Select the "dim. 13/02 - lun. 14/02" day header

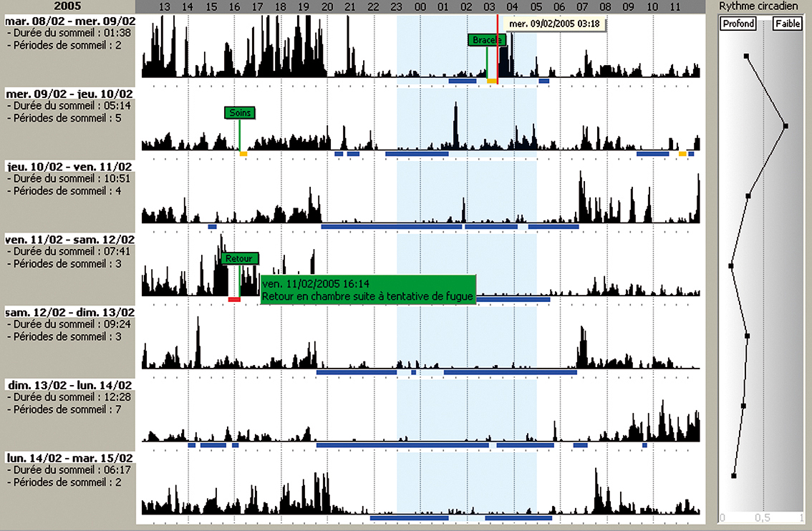pyautogui.click(x=70, y=386)
